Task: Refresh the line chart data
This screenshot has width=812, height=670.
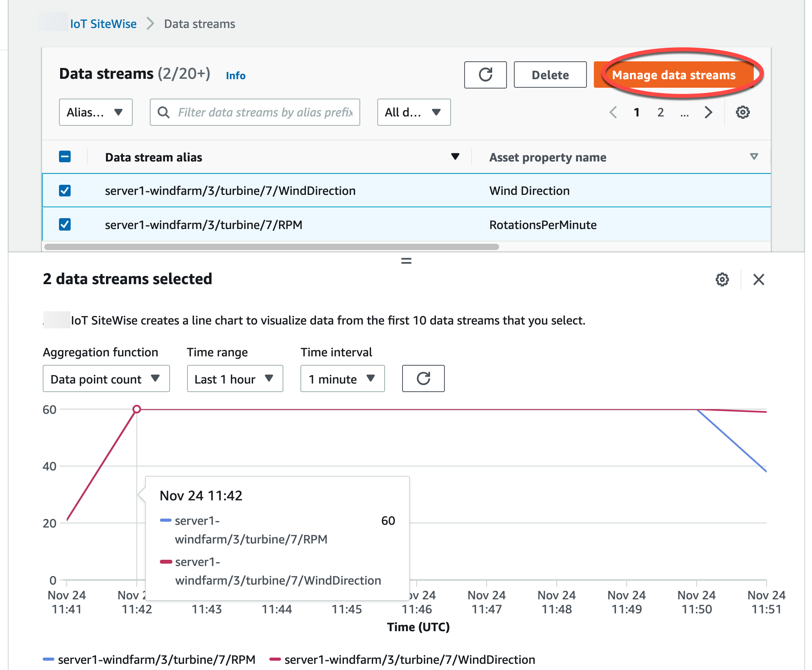Action: click(423, 378)
